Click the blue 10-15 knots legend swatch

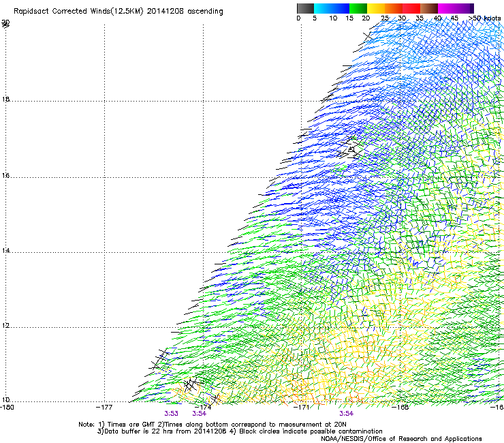(341, 8)
